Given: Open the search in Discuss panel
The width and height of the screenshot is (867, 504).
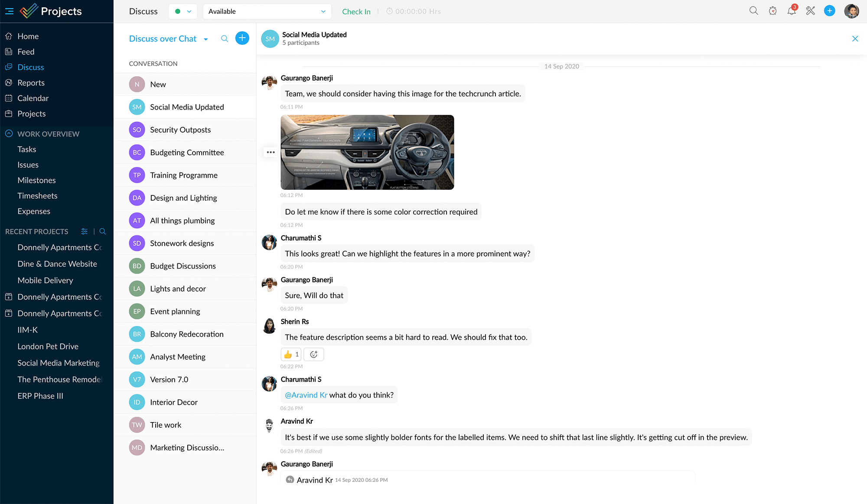Looking at the screenshot, I should (x=225, y=39).
